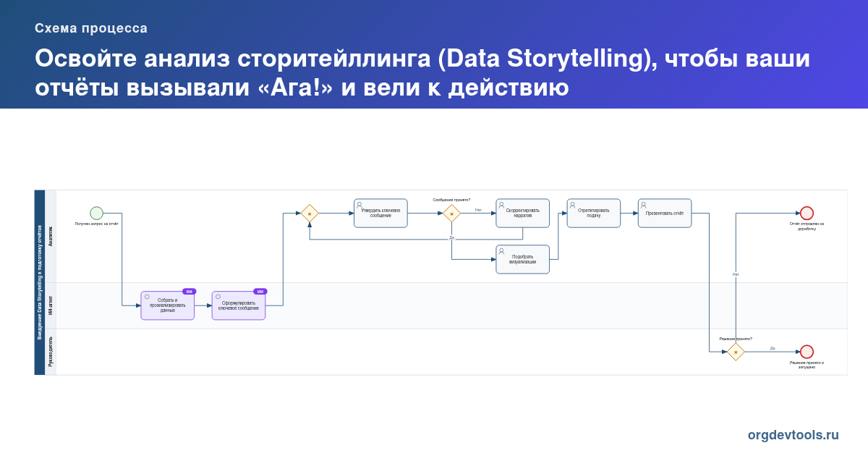Screen dimensions: 868x456
Task: Click the "ИИ-агент" lane header
Action: [51, 305]
